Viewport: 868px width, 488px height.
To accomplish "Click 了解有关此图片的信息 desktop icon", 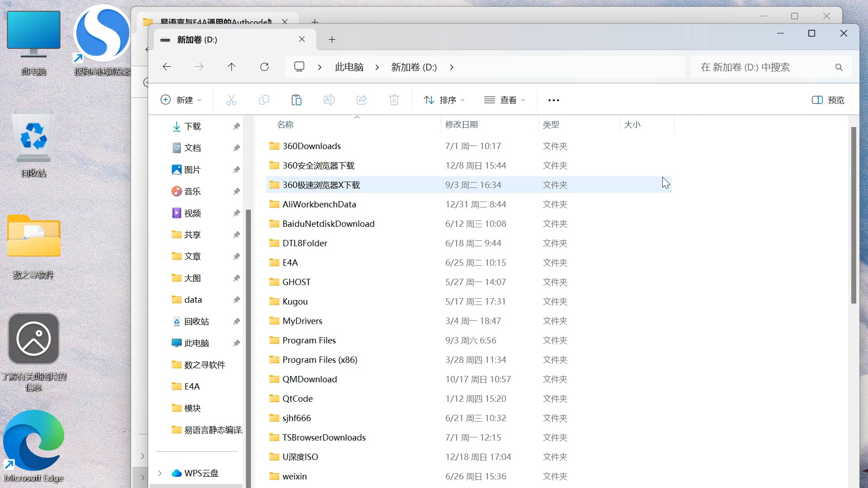I will 33,352.
